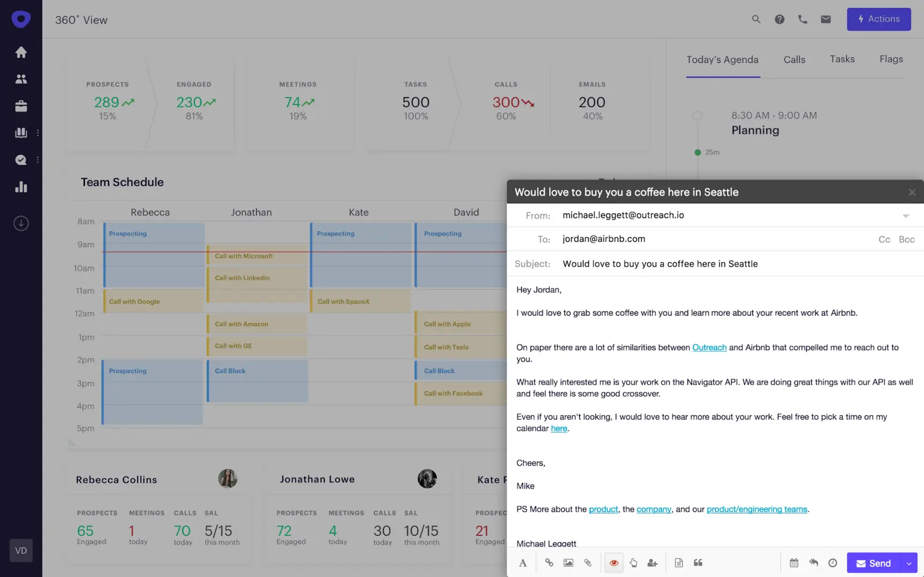Switch to the Flags tab
The image size is (924, 577).
891,59
